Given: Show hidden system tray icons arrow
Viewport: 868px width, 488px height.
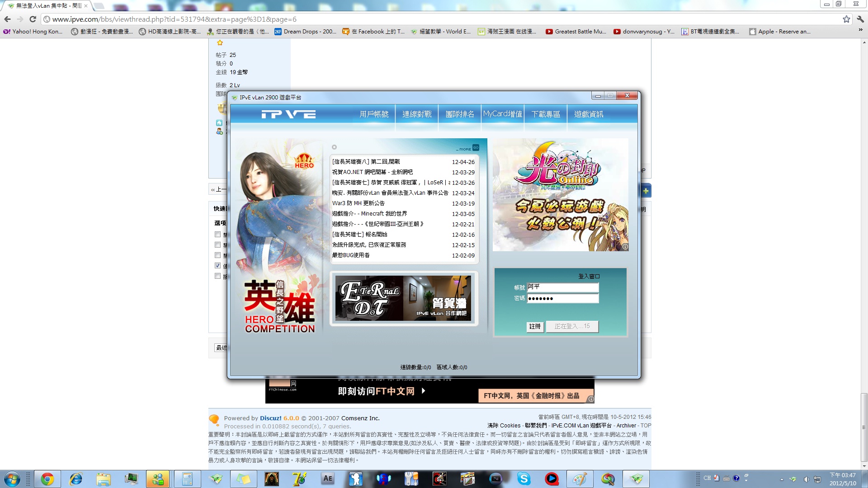Looking at the screenshot, I should [x=782, y=479].
